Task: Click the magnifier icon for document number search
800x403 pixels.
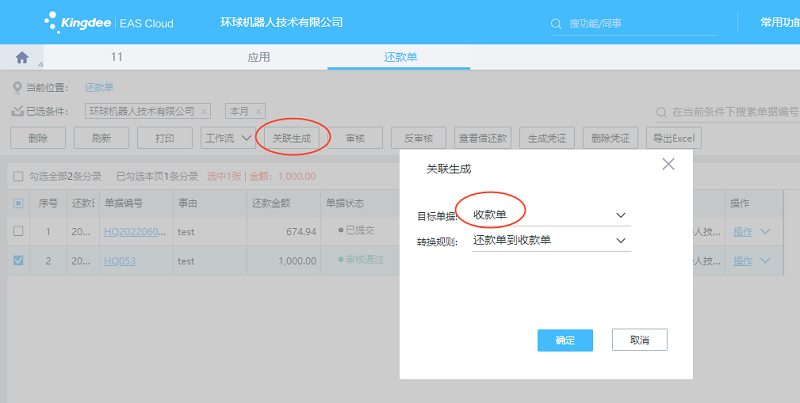Action: [661, 112]
